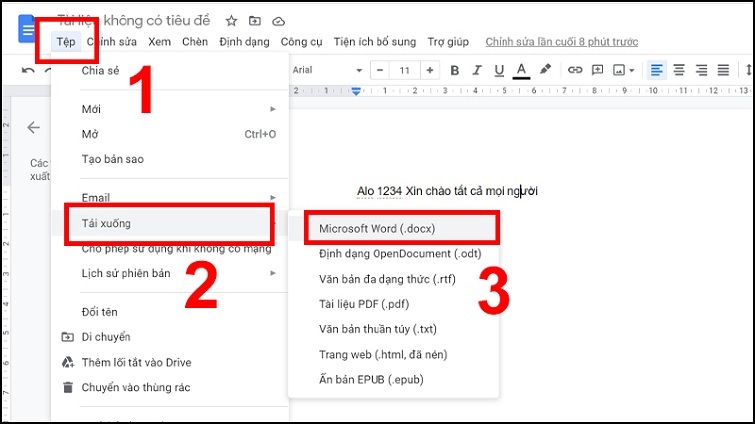Open the line spacing control

(x=749, y=70)
